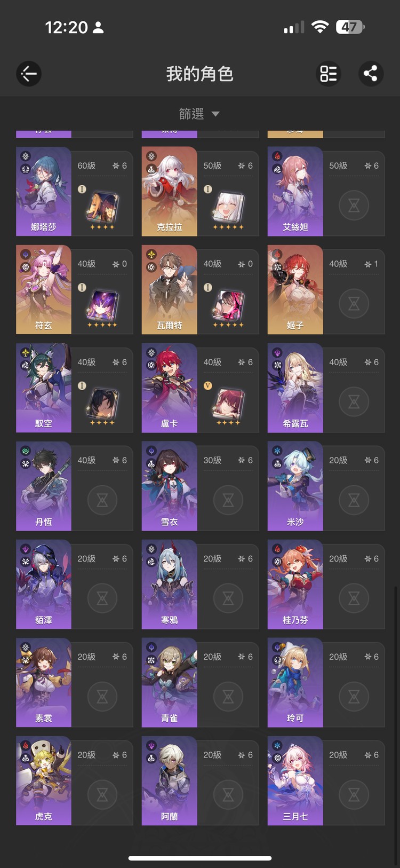
Task: Open the 米沙 character card
Action: [326, 486]
